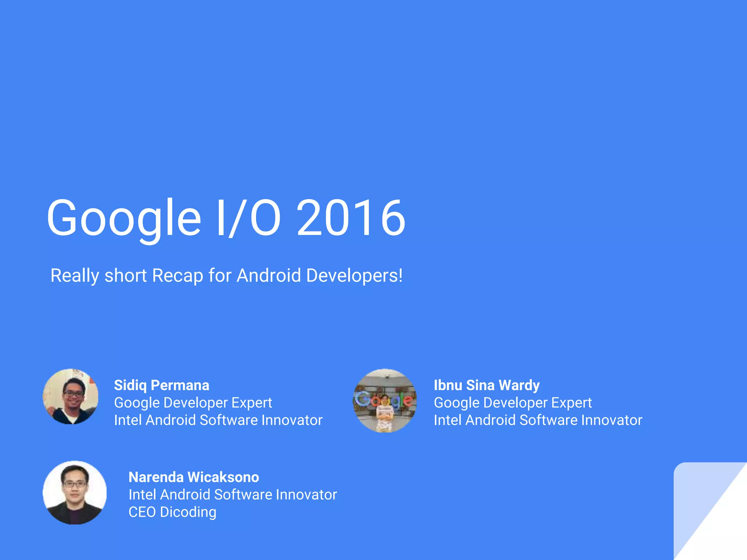Click Intel Android Software Innovator under Narenda
Image resolution: width=747 pixels, height=560 pixels.
click(x=232, y=495)
